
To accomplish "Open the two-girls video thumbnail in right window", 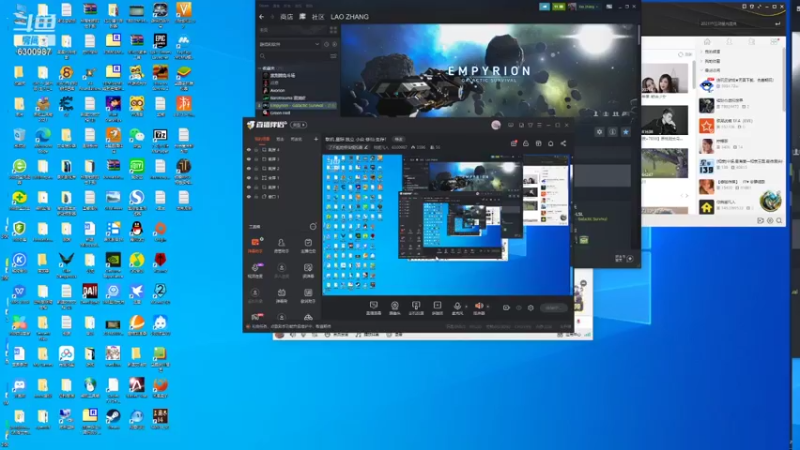I will pos(664,78).
